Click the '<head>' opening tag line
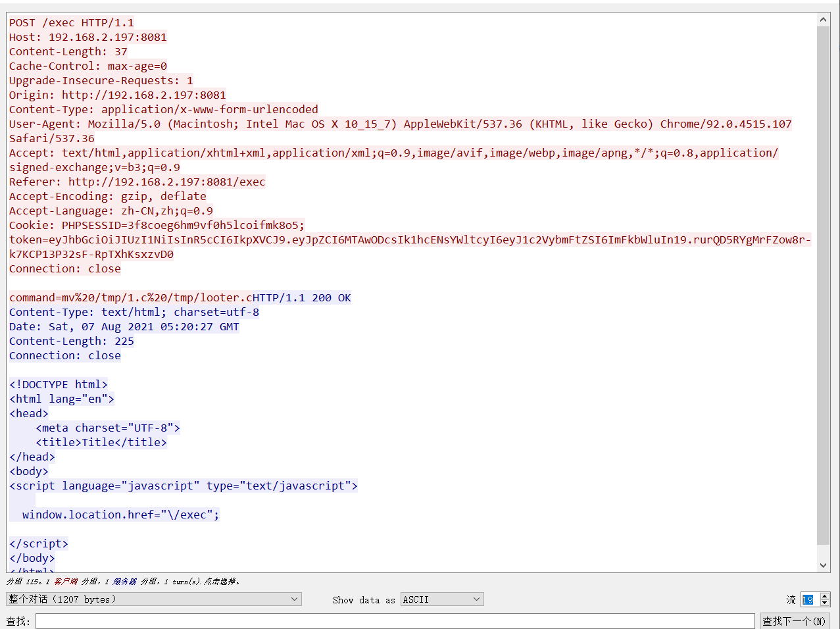This screenshot has height=629, width=840. 29,413
